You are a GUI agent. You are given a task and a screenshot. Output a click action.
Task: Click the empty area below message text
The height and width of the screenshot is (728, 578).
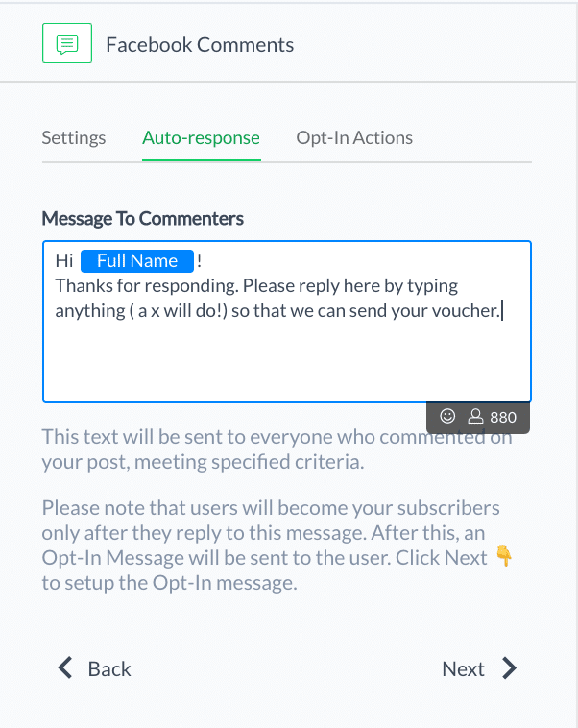(287, 362)
